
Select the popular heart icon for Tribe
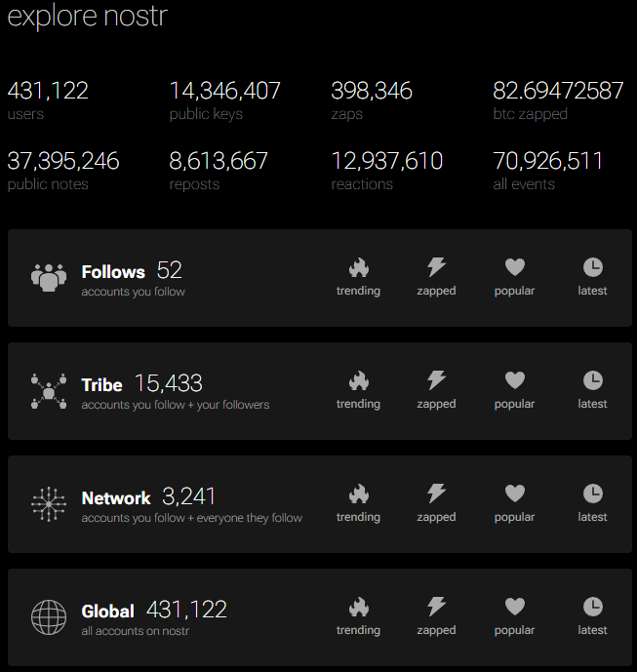[x=514, y=380]
